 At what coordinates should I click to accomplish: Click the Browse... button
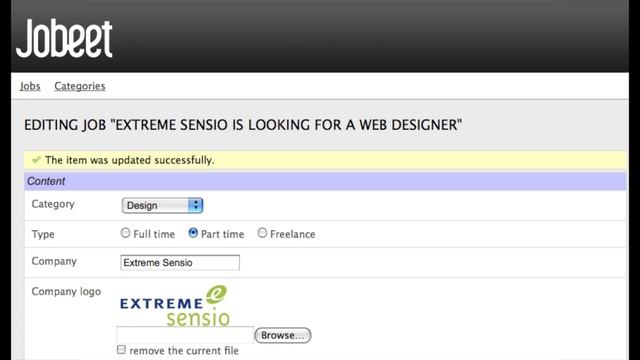(282, 336)
